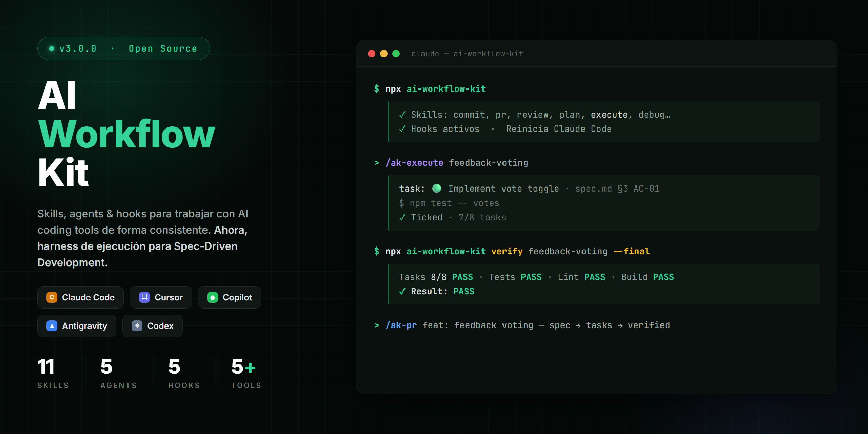Screen dimensions: 868x434
Task: Click 'Lint PASS' result
Action: 581,277
